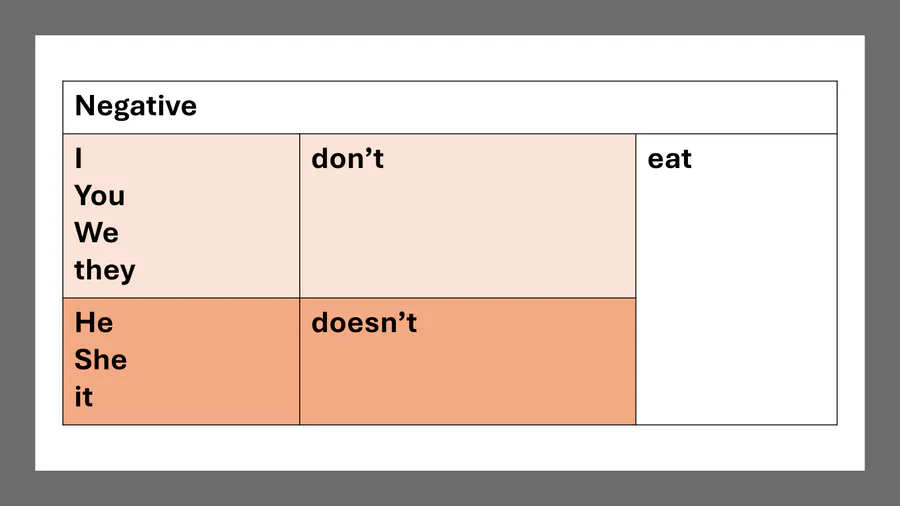The height and width of the screenshot is (506, 900).
Task: Select the word "it" in the orange cell
Action: coord(83,397)
